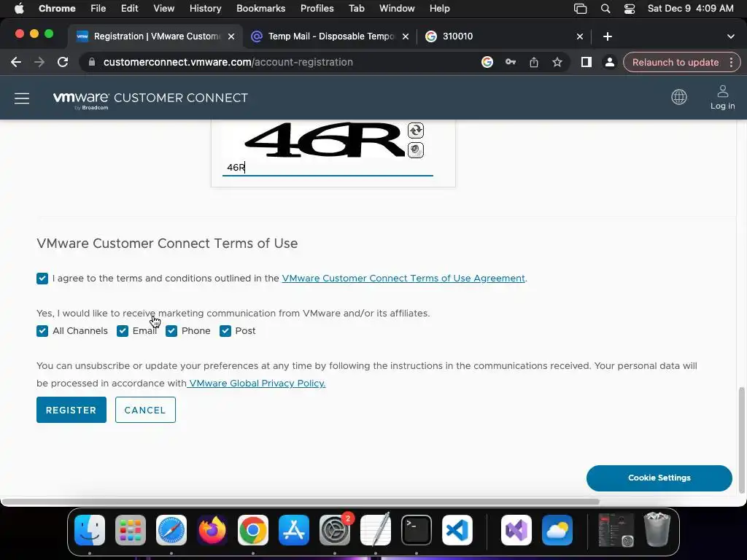Switch to the 310010 Google tab

[503, 36]
